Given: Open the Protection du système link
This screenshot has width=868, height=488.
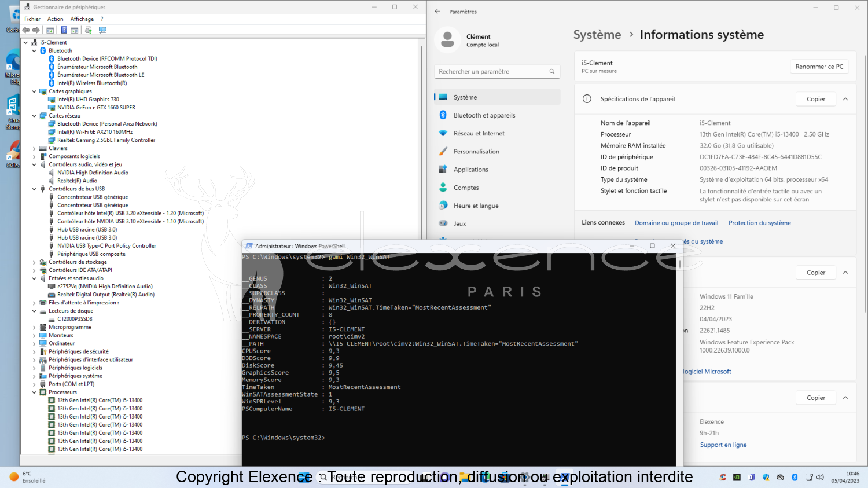Looking at the screenshot, I should (x=760, y=223).
